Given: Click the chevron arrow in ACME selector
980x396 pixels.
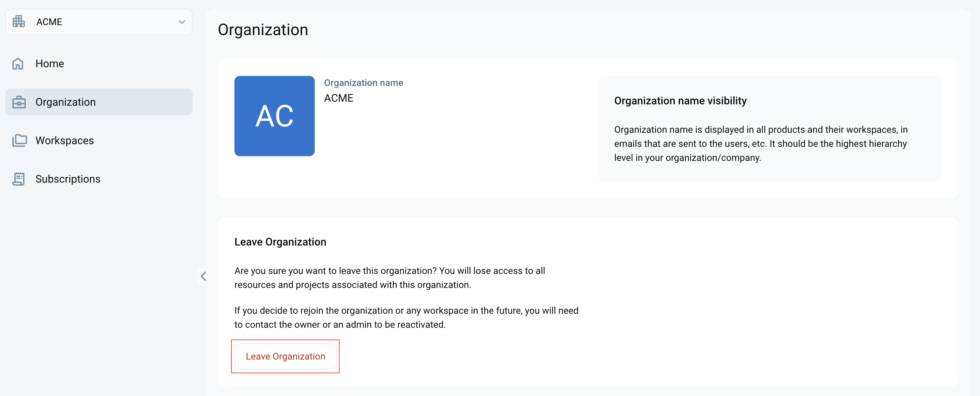Looking at the screenshot, I should (x=182, y=22).
